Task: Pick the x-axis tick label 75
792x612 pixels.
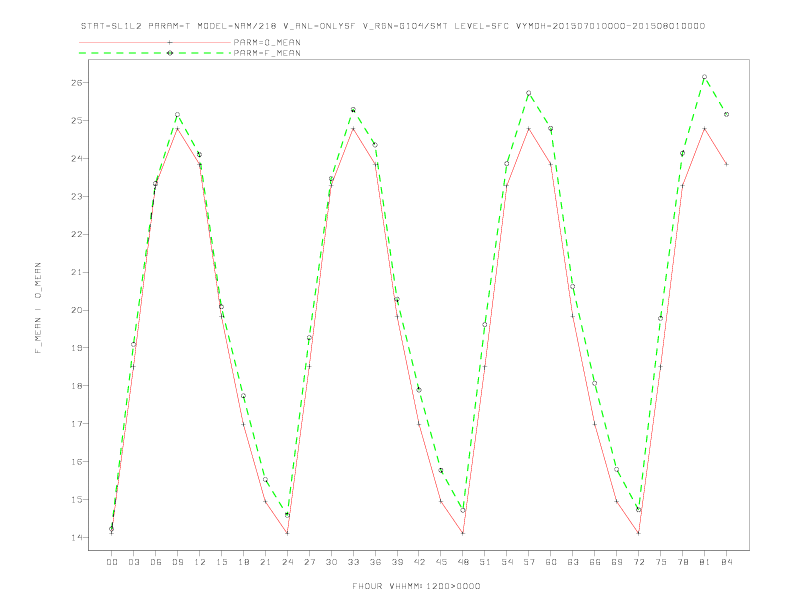Action: tap(661, 562)
